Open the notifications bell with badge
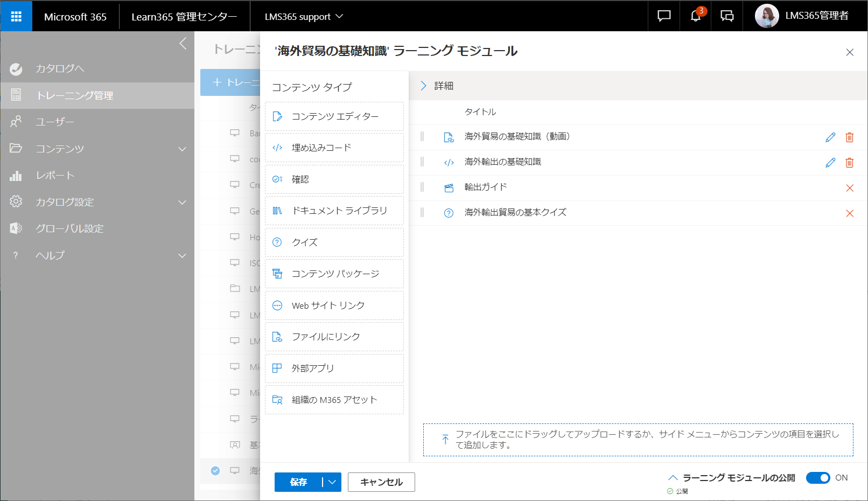Image resolution: width=868 pixels, height=501 pixels. [695, 16]
